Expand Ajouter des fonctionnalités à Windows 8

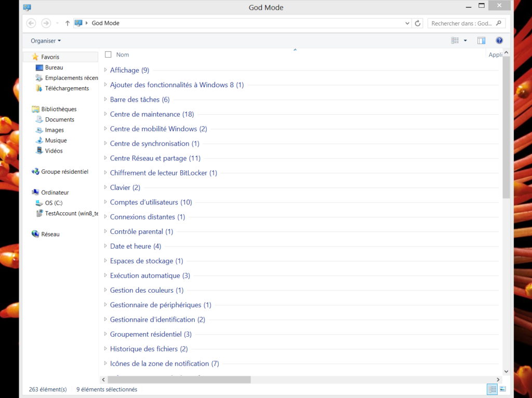click(x=105, y=85)
